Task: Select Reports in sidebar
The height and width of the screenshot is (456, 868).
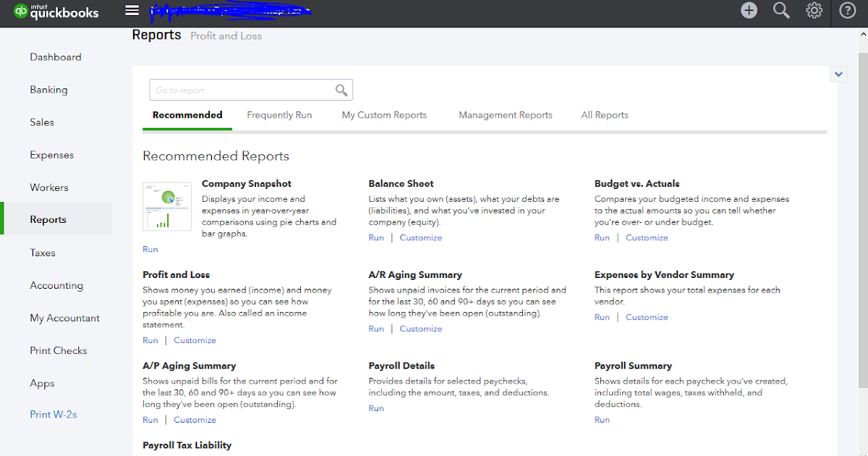Action: (x=48, y=219)
